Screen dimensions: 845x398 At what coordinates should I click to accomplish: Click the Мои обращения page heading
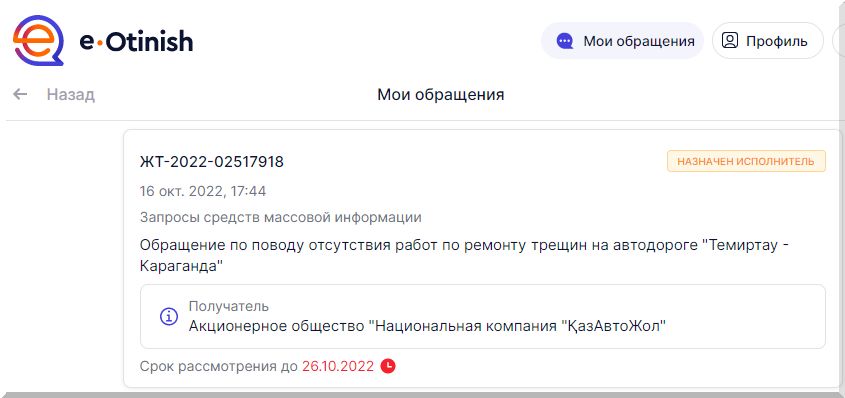[441, 95]
